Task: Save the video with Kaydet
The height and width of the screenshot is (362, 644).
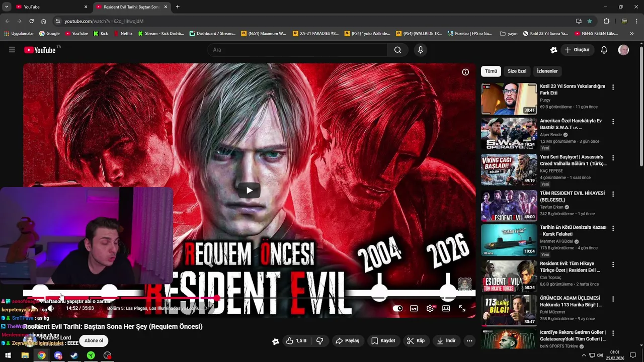Action: coord(383,341)
